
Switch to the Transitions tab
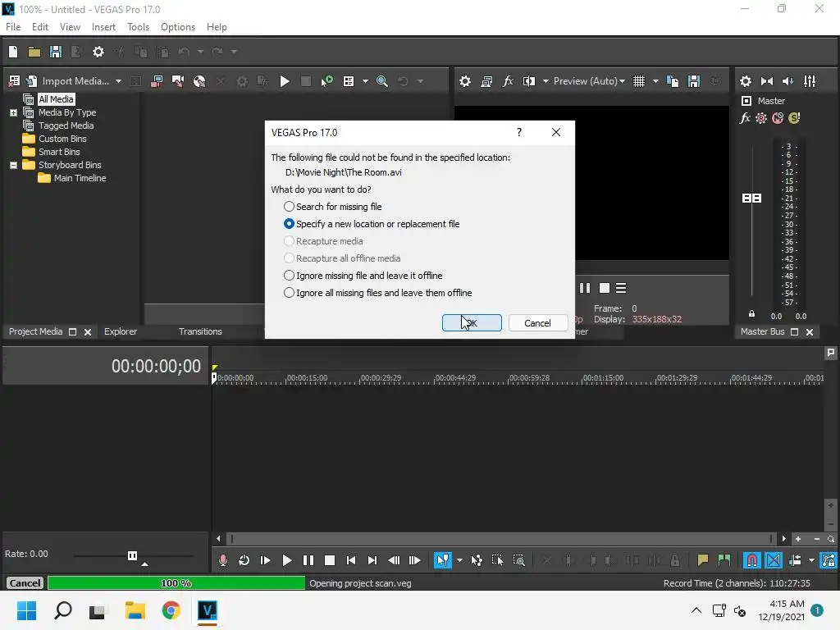[x=200, y=331]
